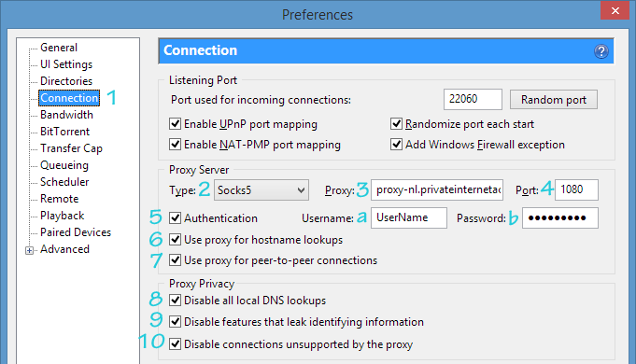Screen dimensions: 636x364
Task: Click the incoming port field showing 22060
Action: pos(473,99)
